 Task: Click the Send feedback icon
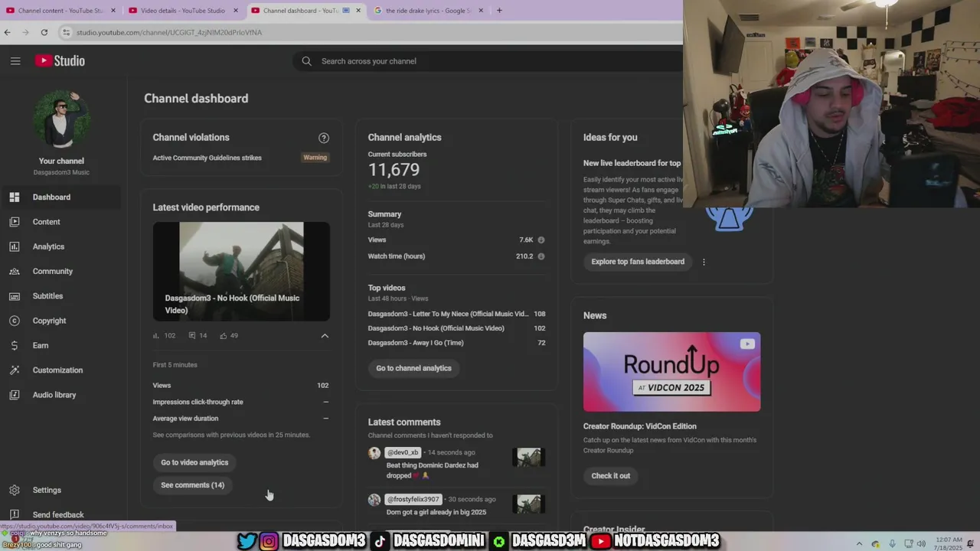[x=15, y=515]
